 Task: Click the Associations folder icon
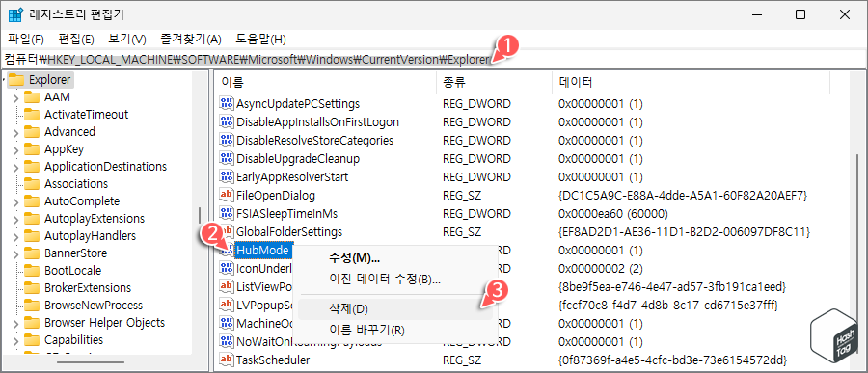click(32, 184)
